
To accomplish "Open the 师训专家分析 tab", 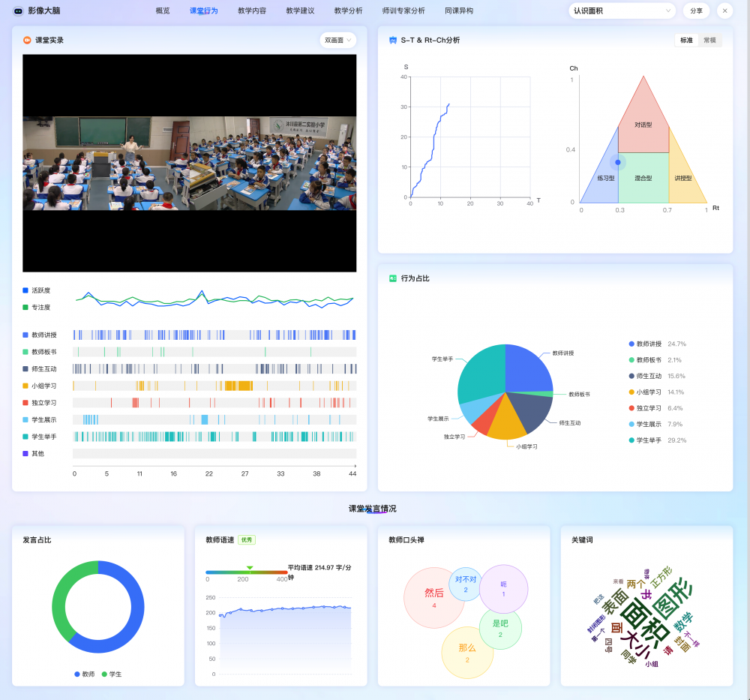I will pyautogui.click(x=403, y=11).
